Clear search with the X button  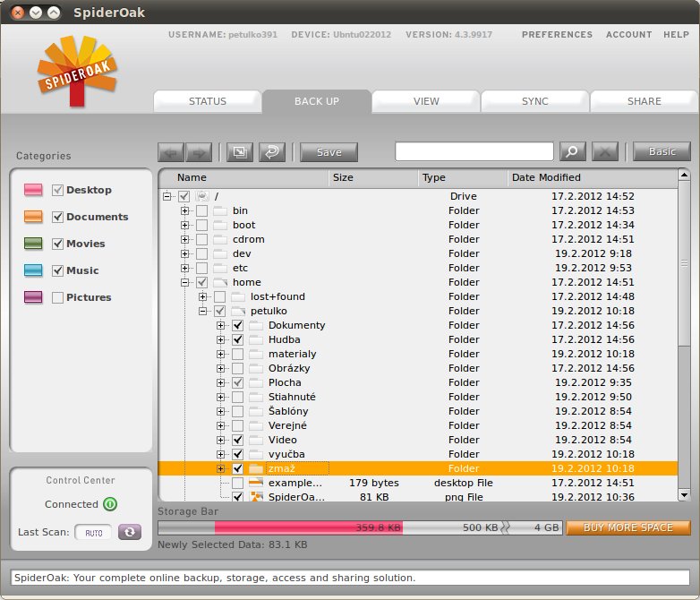(x=605, y=151)
